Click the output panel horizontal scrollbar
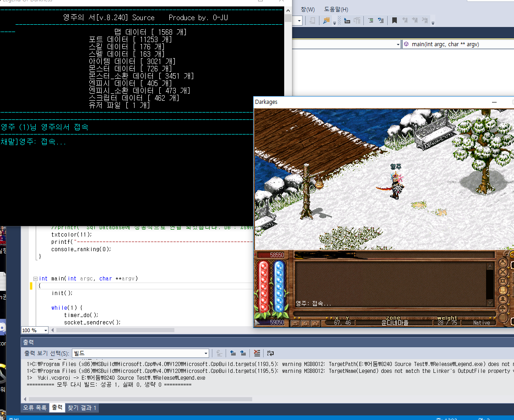 click(x=141, y=399)
